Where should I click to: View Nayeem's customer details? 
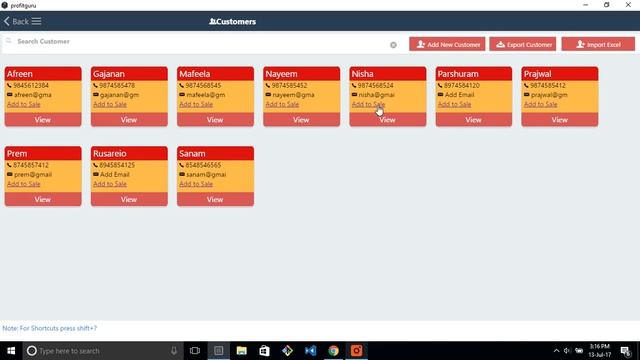point(301,120)
